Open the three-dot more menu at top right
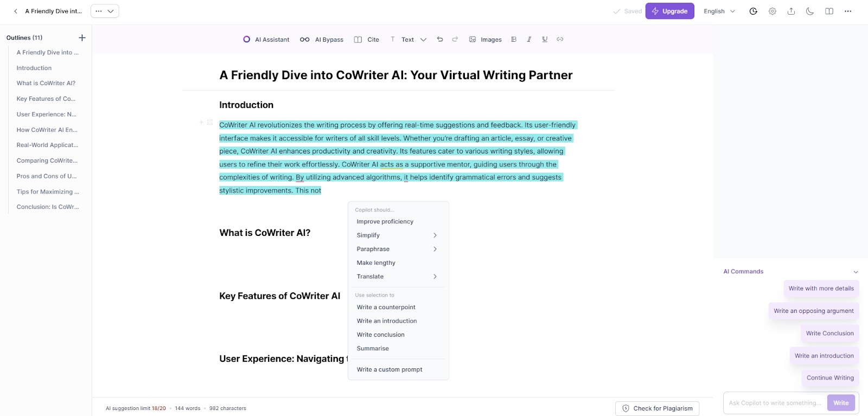 click(x=848, y=11)
